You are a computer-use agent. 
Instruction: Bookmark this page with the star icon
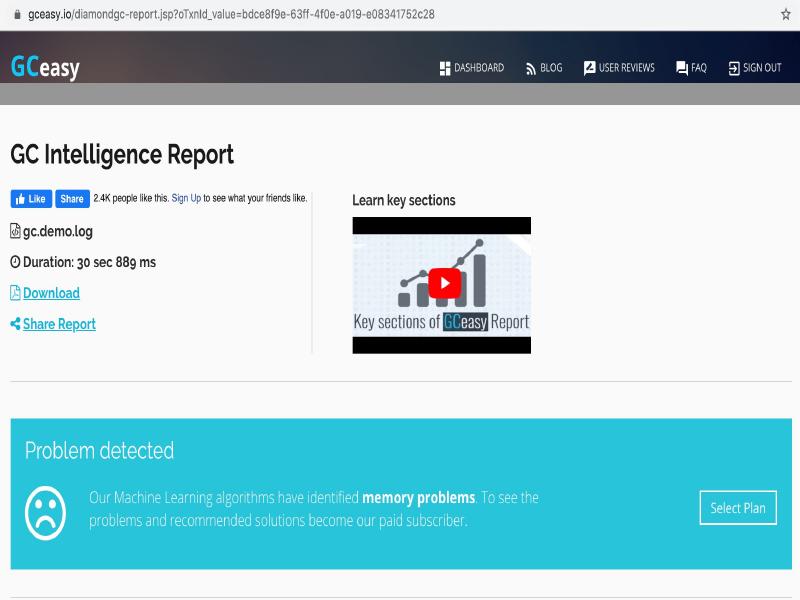pos(785,15)
